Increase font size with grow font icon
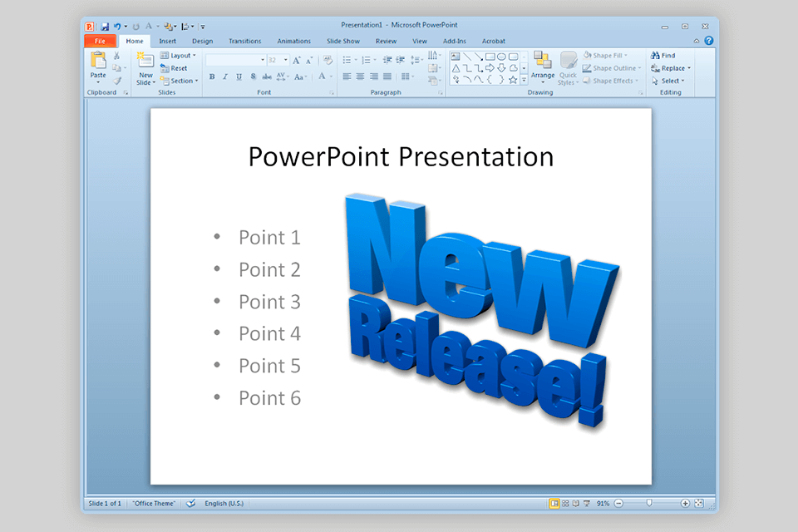This screenshot has height=532, width=798. 297,60
